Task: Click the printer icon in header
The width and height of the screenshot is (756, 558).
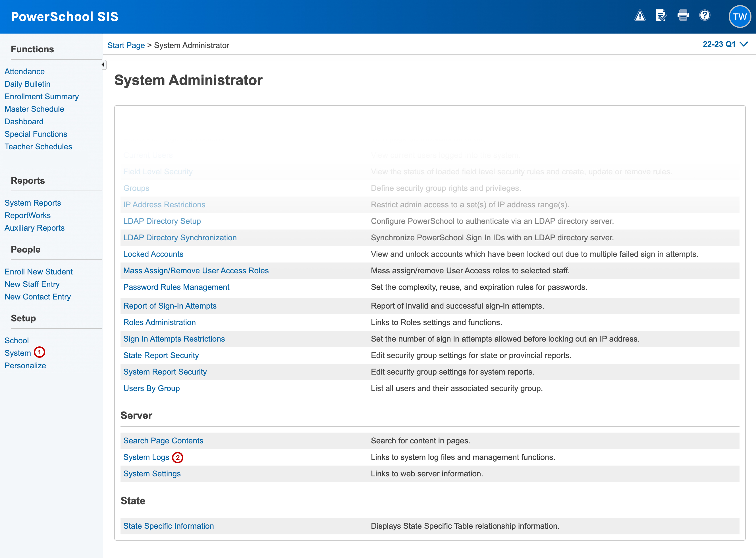Action: coord(683,16)
